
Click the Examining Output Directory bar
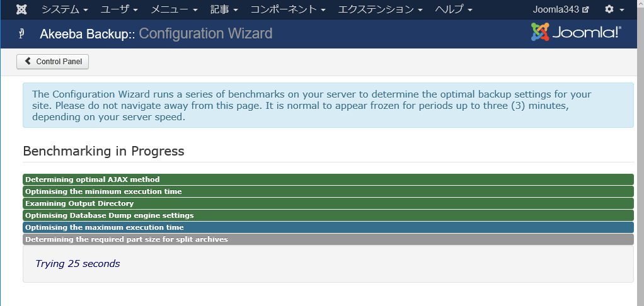pyautogui.click(x=328, y=203)
